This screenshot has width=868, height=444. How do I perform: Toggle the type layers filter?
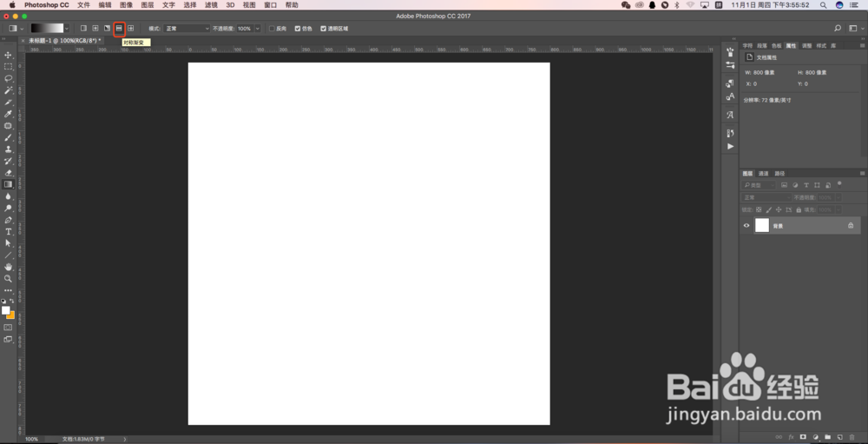[806, 185]
